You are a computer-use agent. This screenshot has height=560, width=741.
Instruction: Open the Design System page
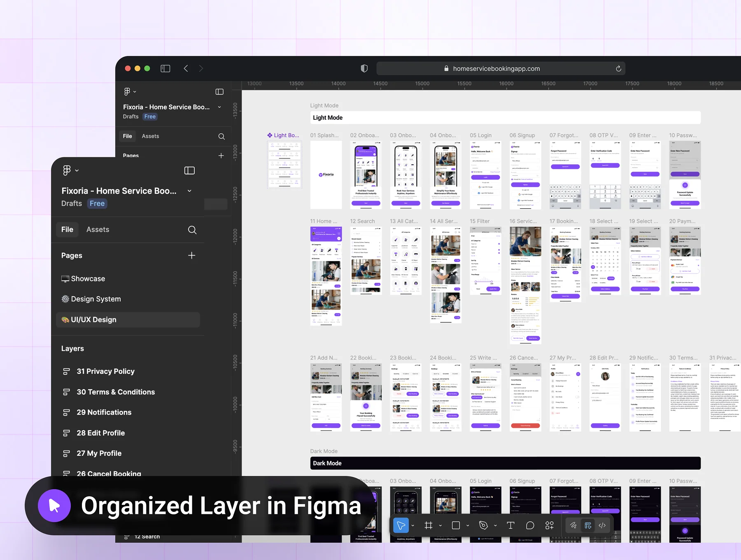(91, 299)
